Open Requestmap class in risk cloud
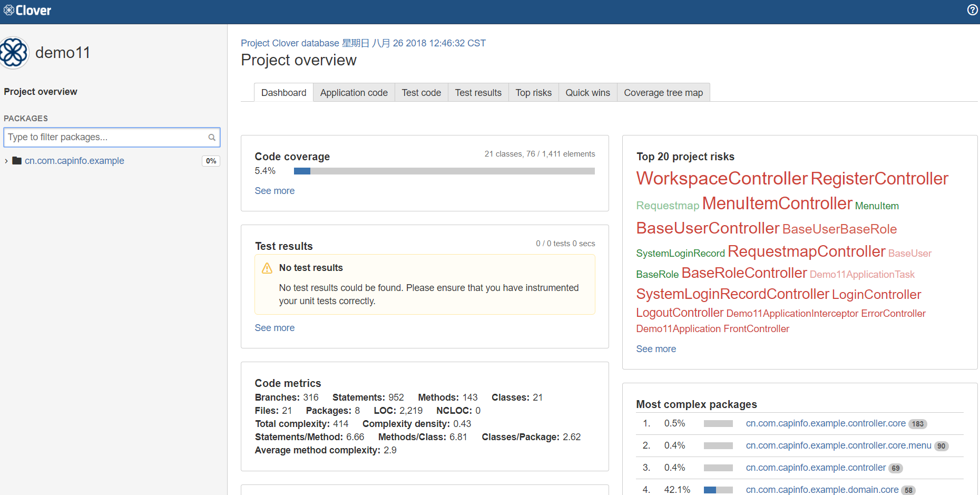Viewport: 980px width, 495px height. pyautogui.click(x=668, y=206)
